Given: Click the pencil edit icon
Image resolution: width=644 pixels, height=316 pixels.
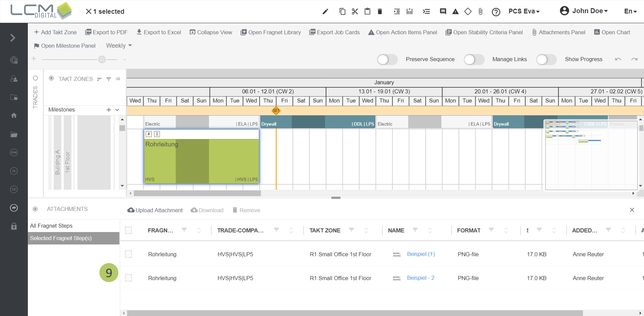Looking at the screenshot, I should [325, 12].
